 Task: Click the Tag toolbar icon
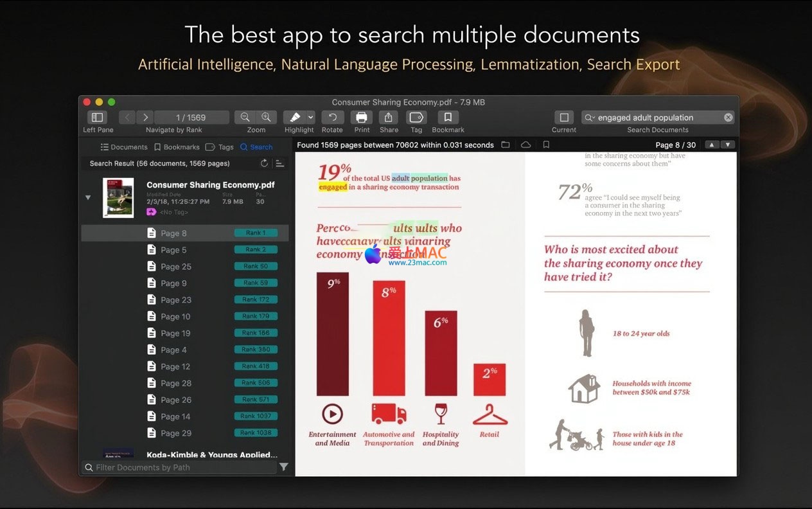click(x=416, y=118)
